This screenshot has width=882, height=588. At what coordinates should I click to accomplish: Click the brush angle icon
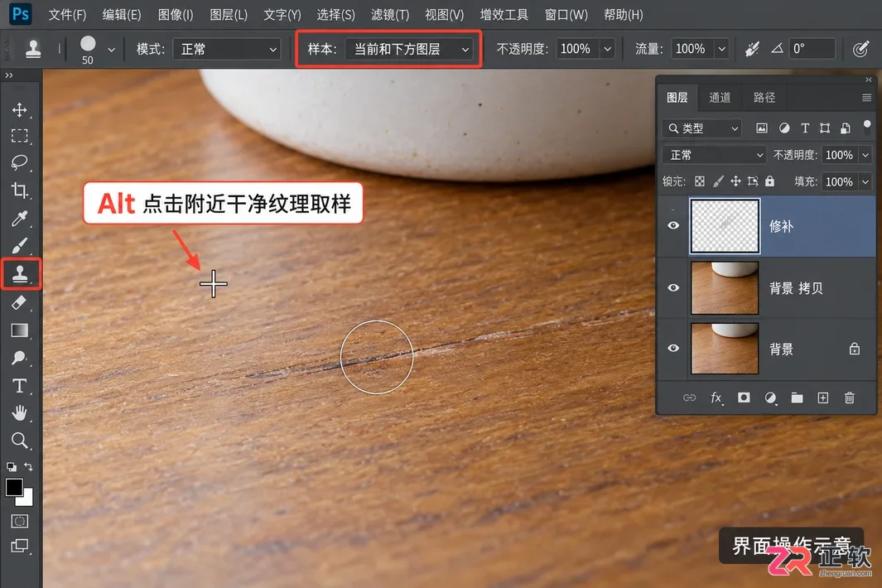[x=778, y=49]
